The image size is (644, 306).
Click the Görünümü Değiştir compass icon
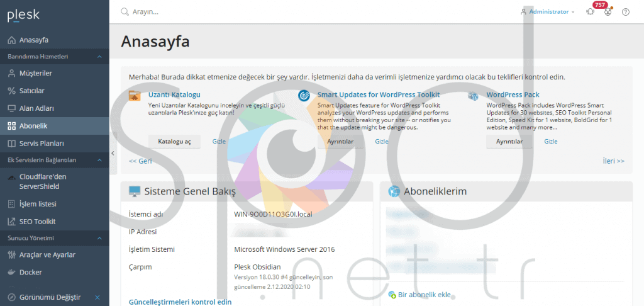(11, 297)
